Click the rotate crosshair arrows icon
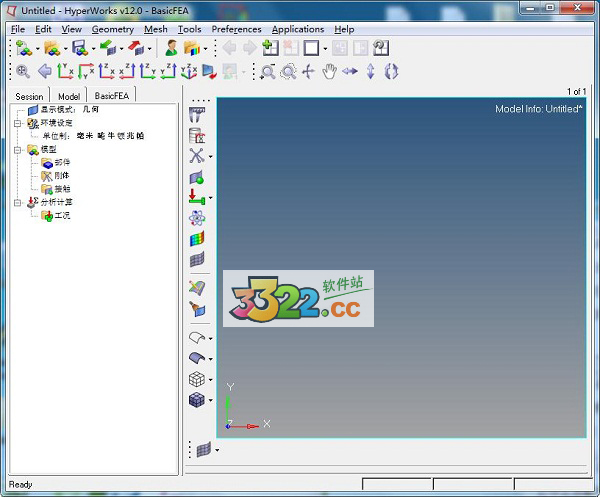Image resolution: width=600 pixels, height=497 pixels. [x=308, y=71]
